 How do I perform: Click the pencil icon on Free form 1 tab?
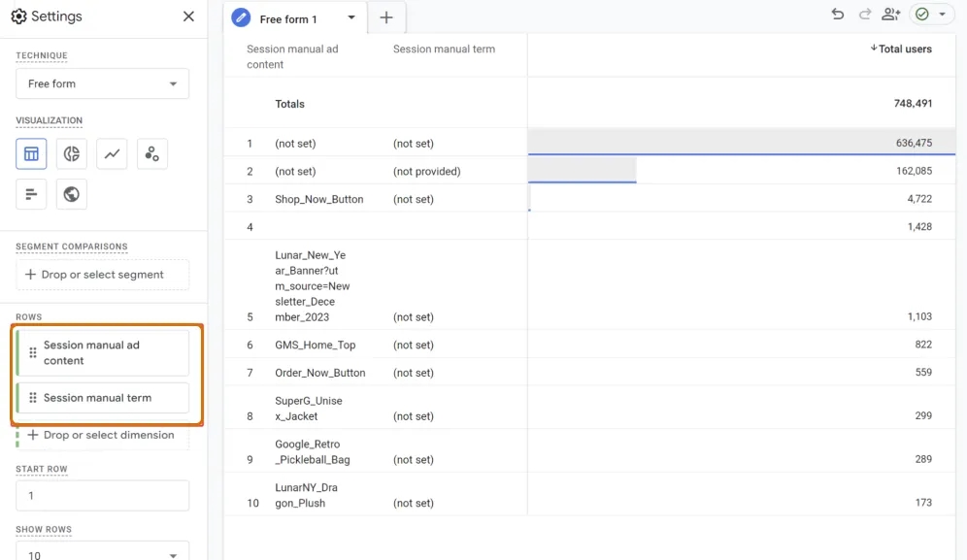[x=241, y=17]
